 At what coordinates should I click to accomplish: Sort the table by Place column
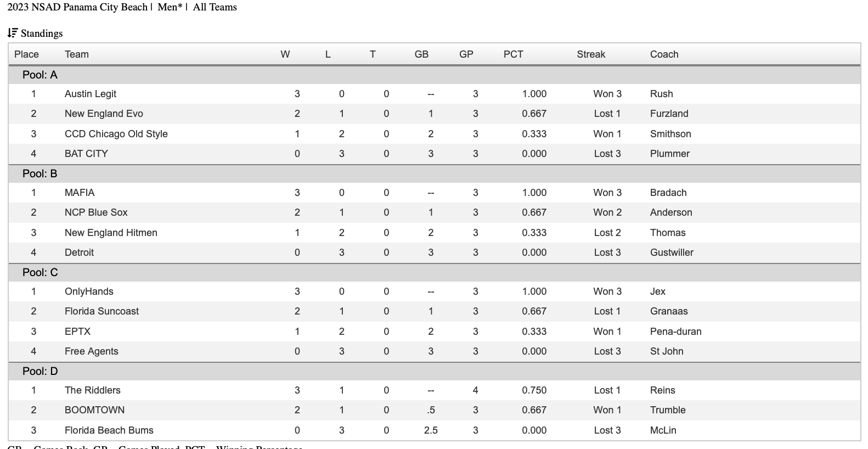[26, 54]
